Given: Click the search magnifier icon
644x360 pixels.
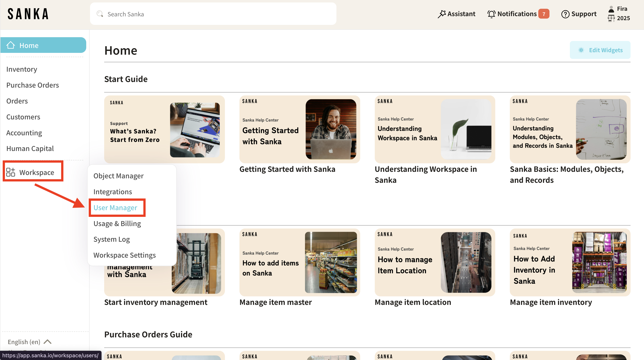Looking at the screenshot, I should pyautogui.click(x=100, y=14).
